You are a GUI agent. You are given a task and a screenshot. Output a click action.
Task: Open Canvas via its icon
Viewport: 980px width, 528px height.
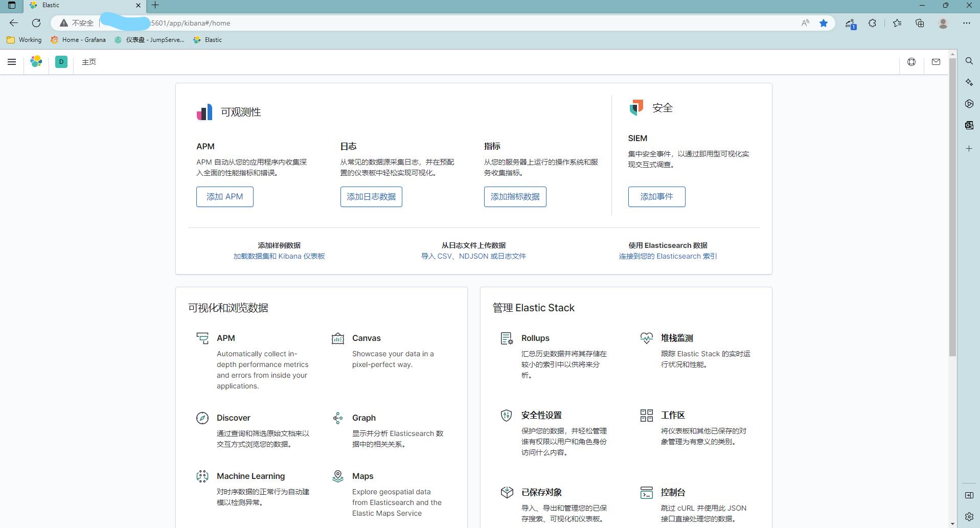click(338, 338)
